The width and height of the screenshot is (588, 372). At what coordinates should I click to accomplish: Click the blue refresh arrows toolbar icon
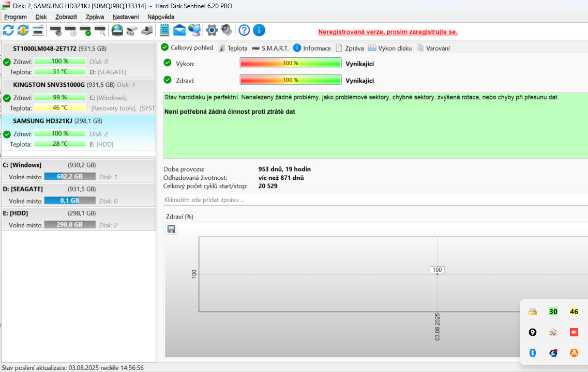tap(8, 30)
